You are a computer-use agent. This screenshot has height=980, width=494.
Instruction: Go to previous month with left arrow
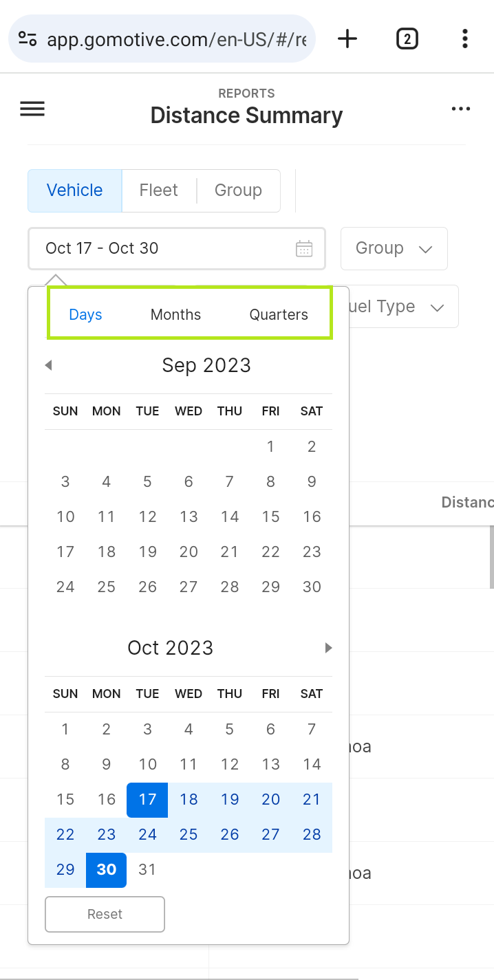click(48, 365)
